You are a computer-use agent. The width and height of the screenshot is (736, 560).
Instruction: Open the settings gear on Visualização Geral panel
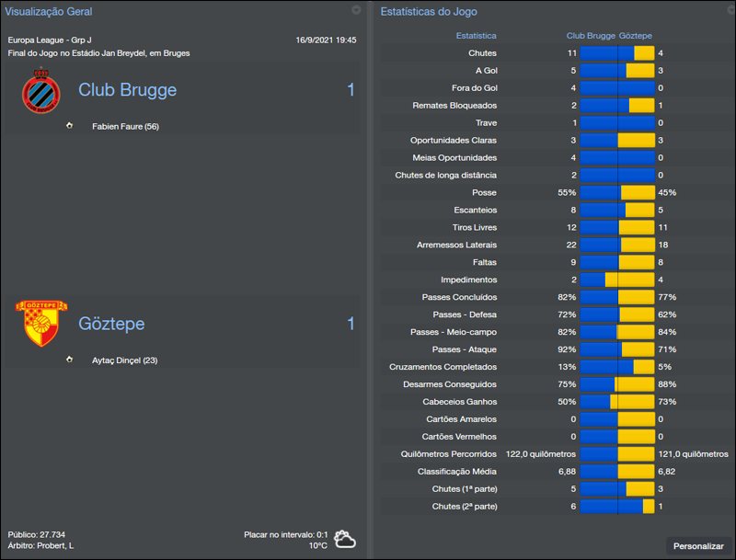(x=357, y=11)
